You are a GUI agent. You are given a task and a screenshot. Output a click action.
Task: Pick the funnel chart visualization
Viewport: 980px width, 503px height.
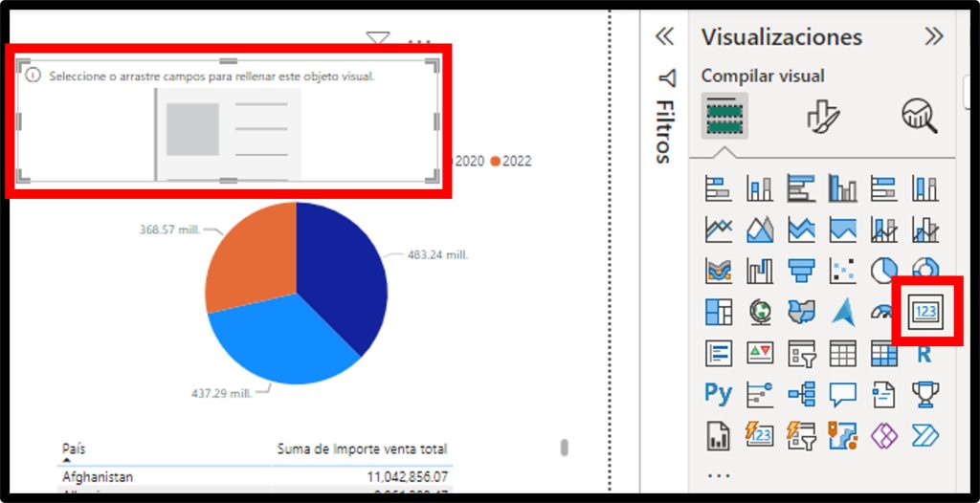(800, 272)
